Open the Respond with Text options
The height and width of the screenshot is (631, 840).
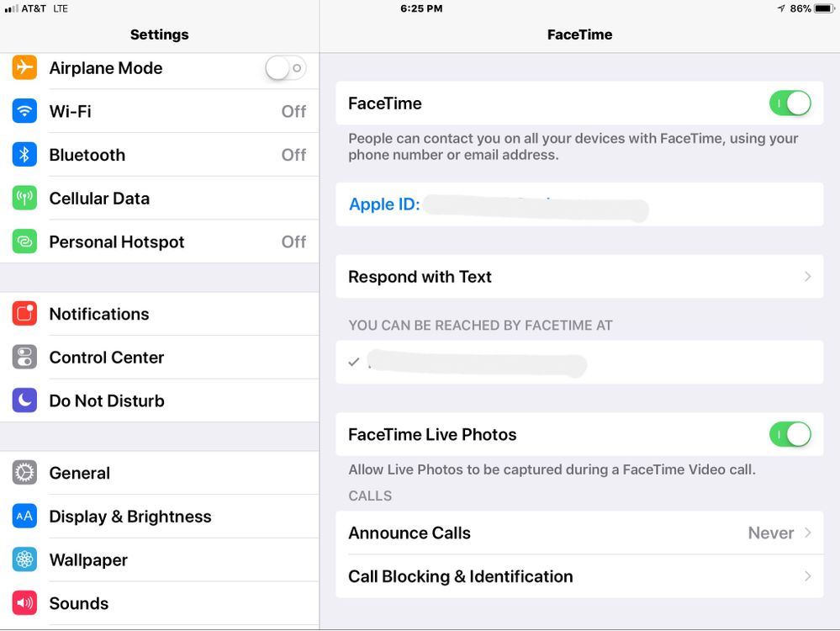[x=580, y=277]
